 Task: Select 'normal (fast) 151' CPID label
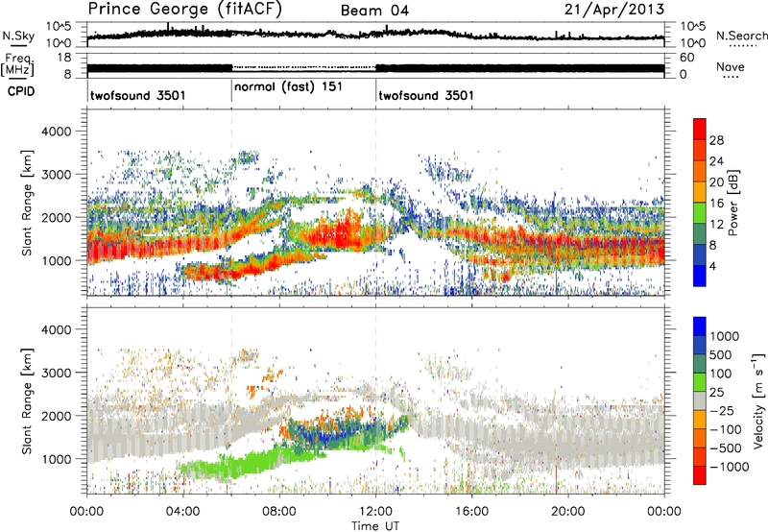coord(288,87)
